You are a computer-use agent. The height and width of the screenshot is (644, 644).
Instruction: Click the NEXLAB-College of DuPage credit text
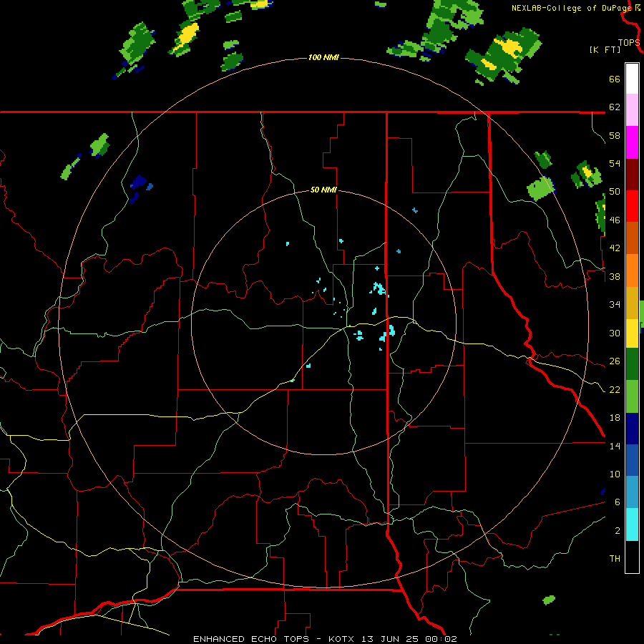[571, 8]
